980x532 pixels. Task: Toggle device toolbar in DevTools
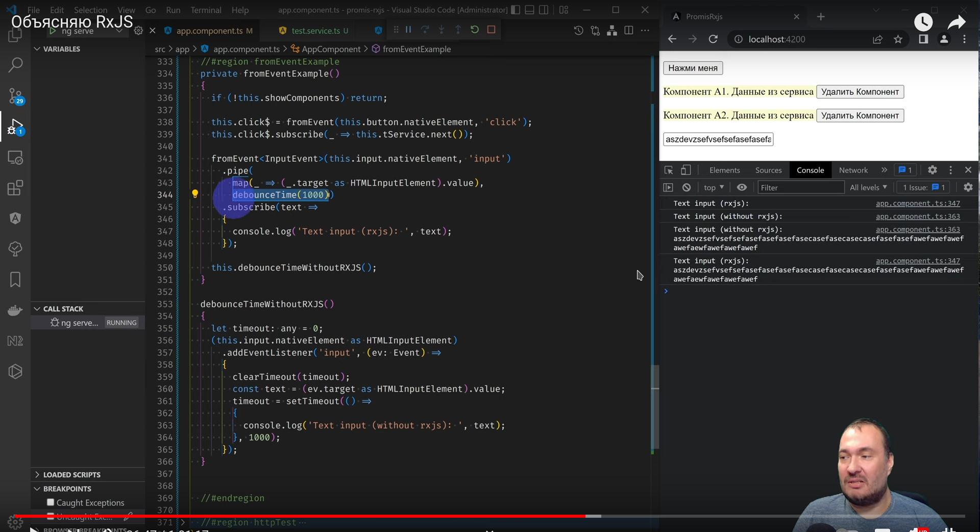tap(686, 170)
